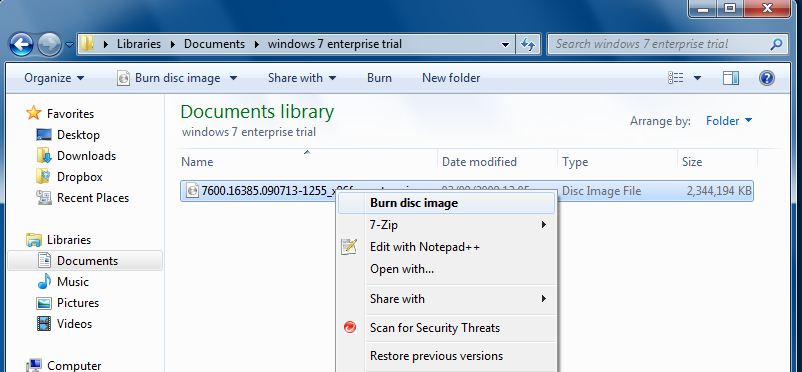The image size is (802, 372).
Task: Minimize the Explorer window
Action: pyautogui.click(x=702, y=8)
